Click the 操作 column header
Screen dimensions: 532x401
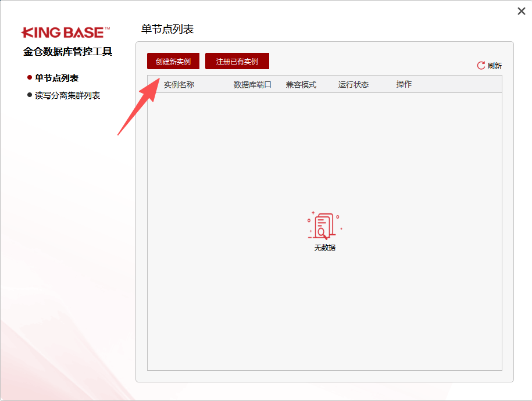click(x=404, y=84)
